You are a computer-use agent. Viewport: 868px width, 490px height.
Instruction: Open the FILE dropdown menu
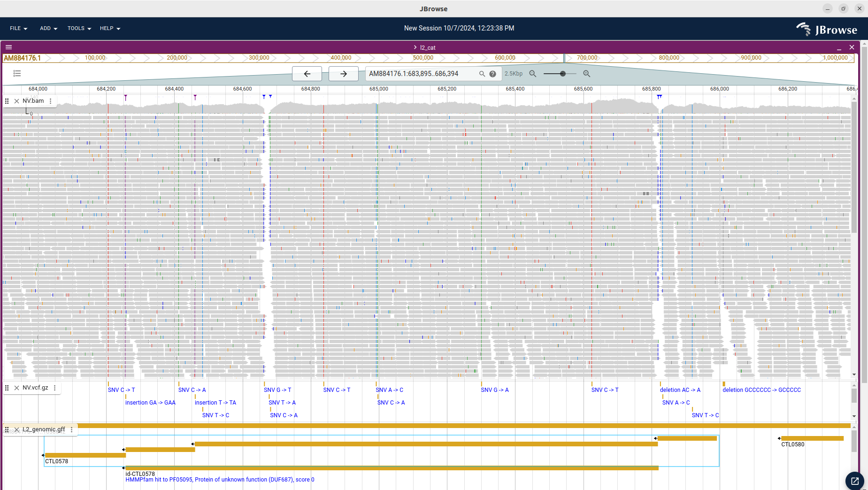coord(19,28)
